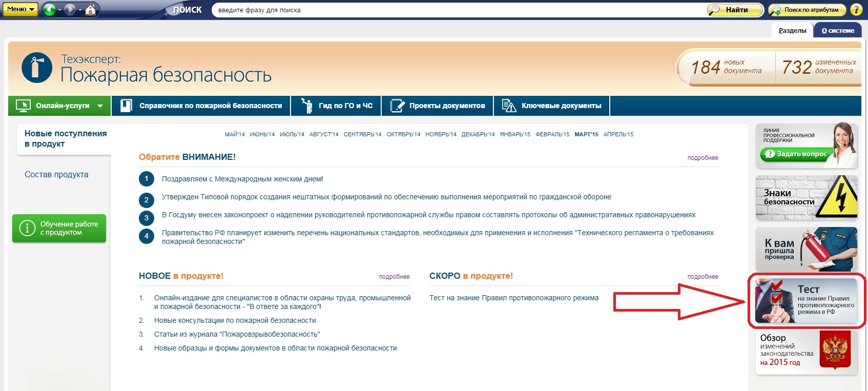Open Проекты документов icon
This screenshot has height=391, width=868.
[x=397, y=106]
